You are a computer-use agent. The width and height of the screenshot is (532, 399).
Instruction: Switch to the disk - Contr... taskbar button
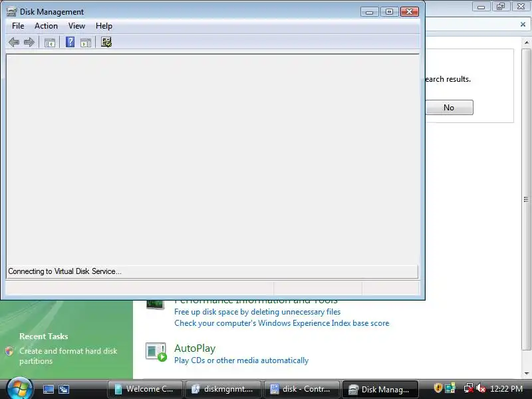coord(301,389)
